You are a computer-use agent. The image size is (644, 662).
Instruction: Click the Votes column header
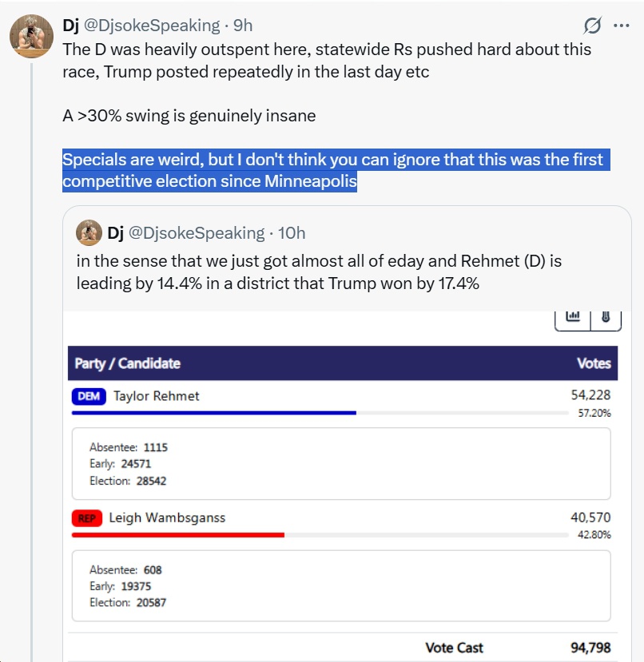(594, 363)
